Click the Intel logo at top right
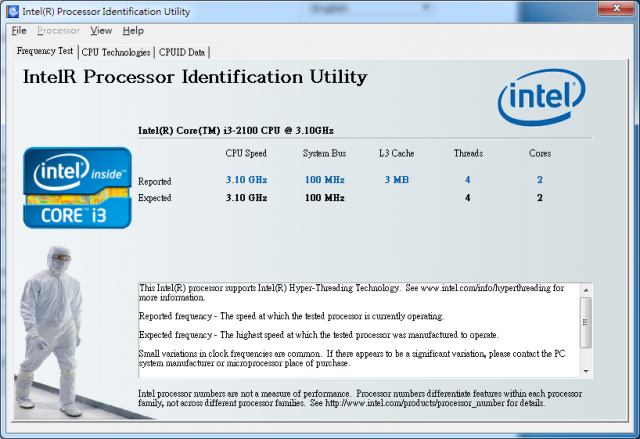 click(541, 97)
